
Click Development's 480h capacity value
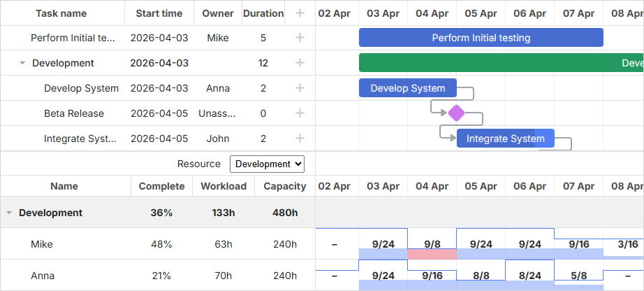pyautogui.click(x=284, y=213)
